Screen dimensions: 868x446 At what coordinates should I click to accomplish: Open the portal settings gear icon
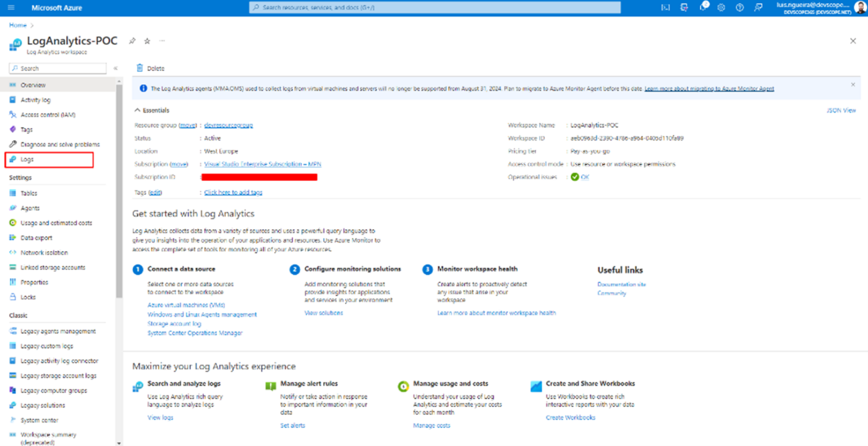tap(721, 8)
